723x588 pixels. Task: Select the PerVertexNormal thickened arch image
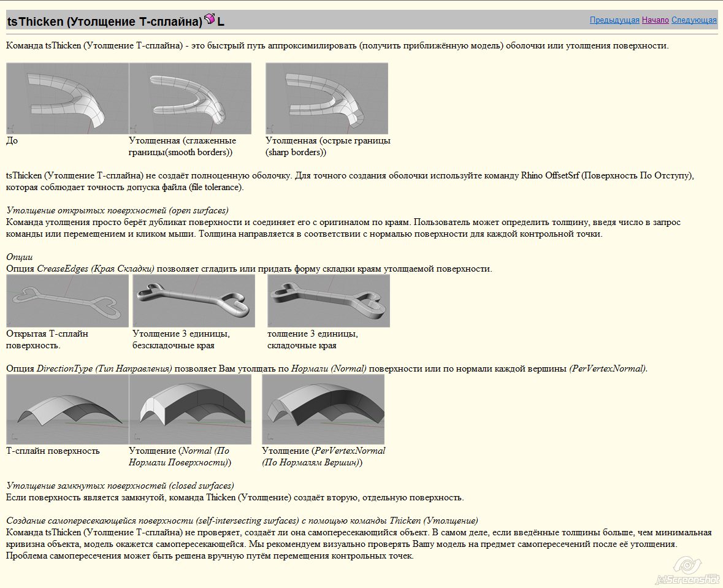pos(323,409)
